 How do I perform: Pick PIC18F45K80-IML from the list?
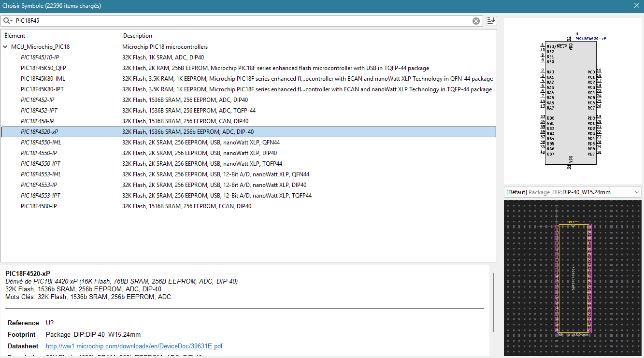[x=43, y=79]
